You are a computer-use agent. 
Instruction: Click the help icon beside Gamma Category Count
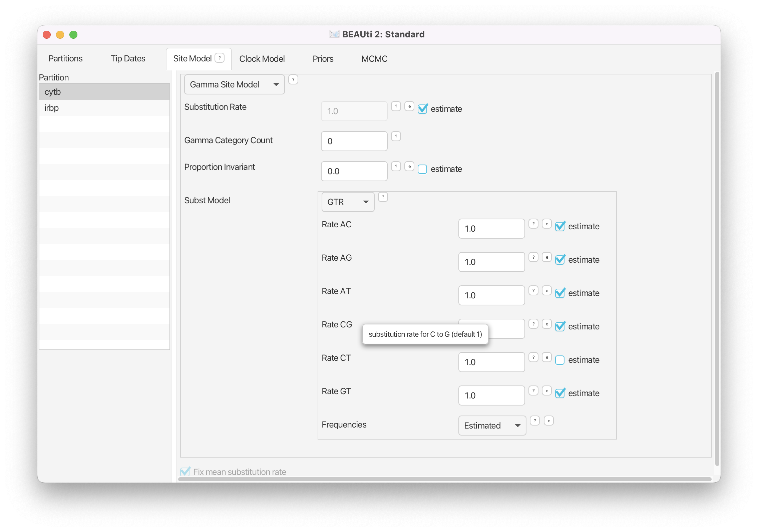396,136
